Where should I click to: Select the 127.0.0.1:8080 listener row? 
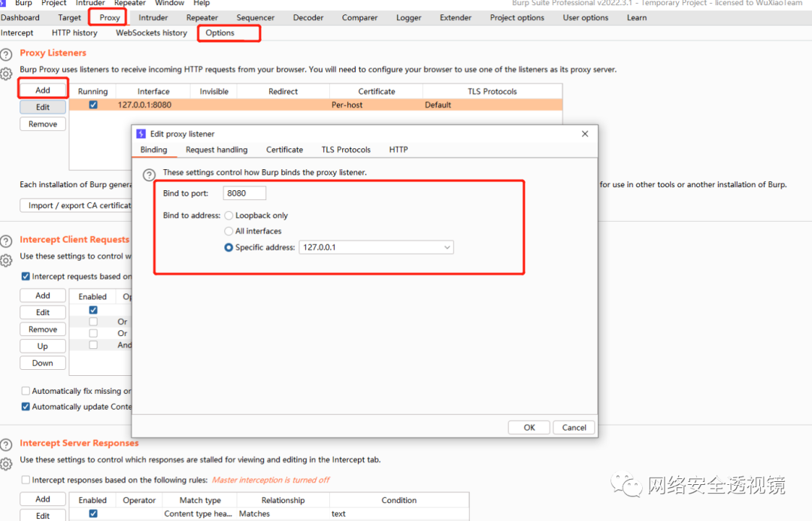(x=316, y=105)
